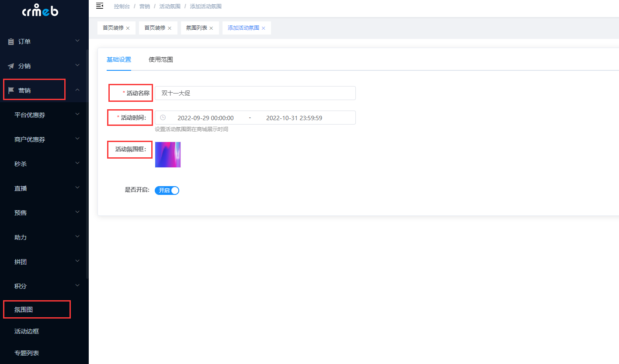Expand 助力 submenu
This screenshot has height=364, width=619.
(x=77, y=236)
